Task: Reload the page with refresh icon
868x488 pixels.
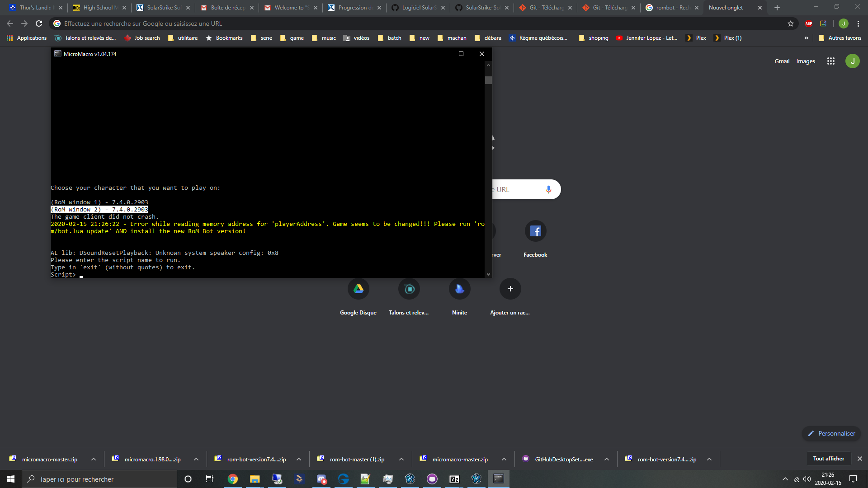Action: (x=39, y=23)
